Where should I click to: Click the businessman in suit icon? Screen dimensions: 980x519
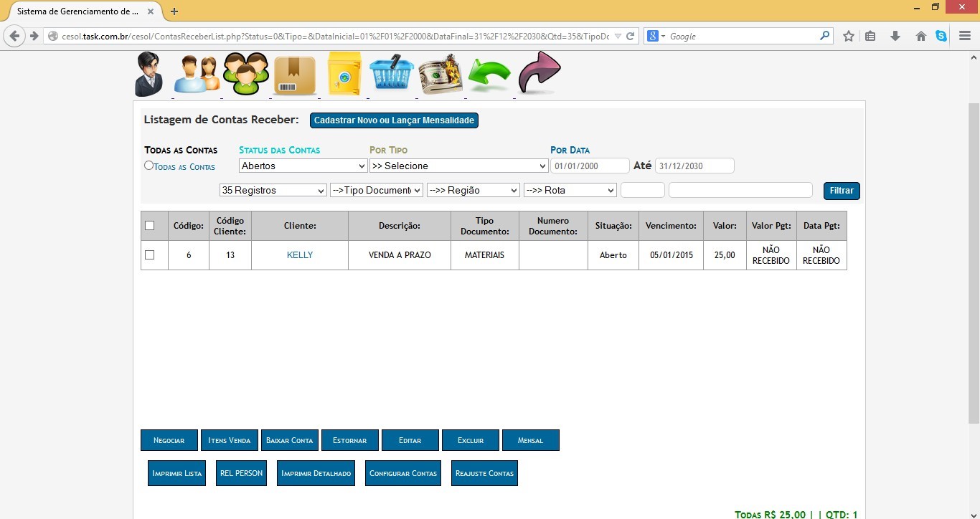pyautogui.click(x=149, y=75)
